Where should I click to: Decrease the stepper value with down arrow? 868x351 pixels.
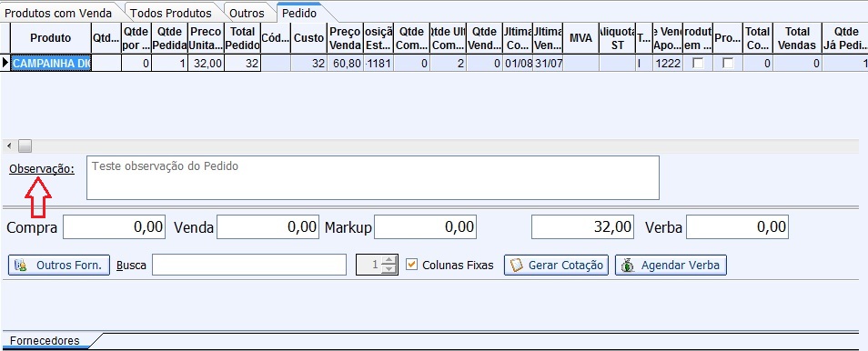coord(390,270)
